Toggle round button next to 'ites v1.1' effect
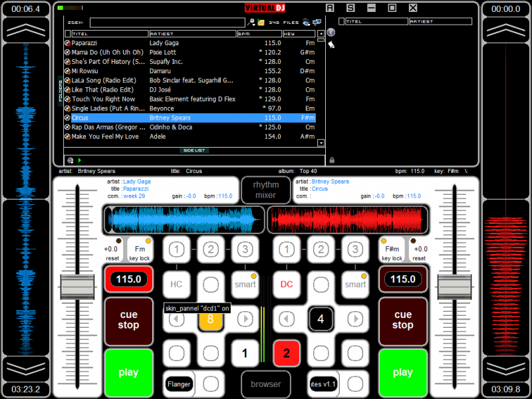532x399 pixels. pos(355,384)
